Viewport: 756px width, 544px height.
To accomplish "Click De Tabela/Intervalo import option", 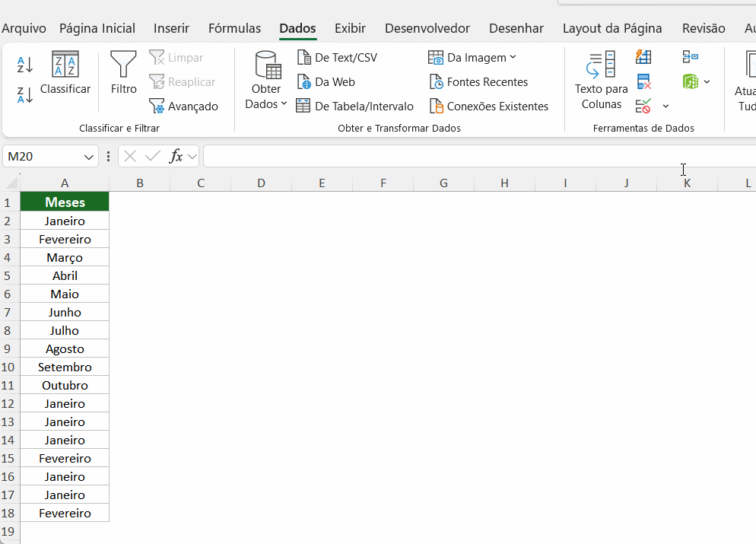I will click(x=354, y=106).
